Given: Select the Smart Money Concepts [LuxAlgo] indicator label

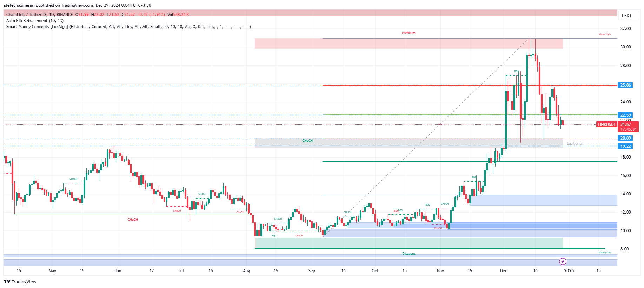Looking at the screenshot, I should tap(128, 27).
